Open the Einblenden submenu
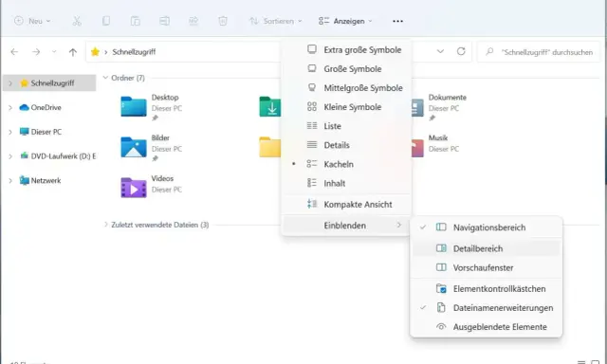The width and height of the screenshot is (607, 364). pos(346,226)
